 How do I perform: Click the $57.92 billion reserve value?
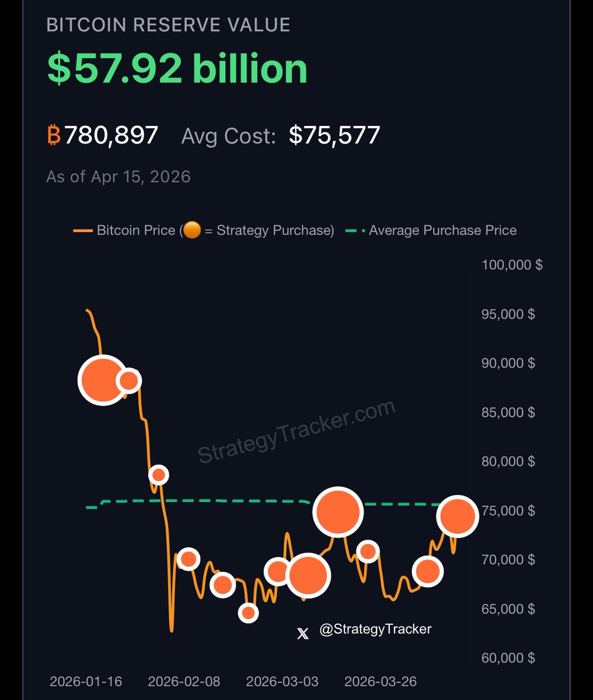pos(177,68)
